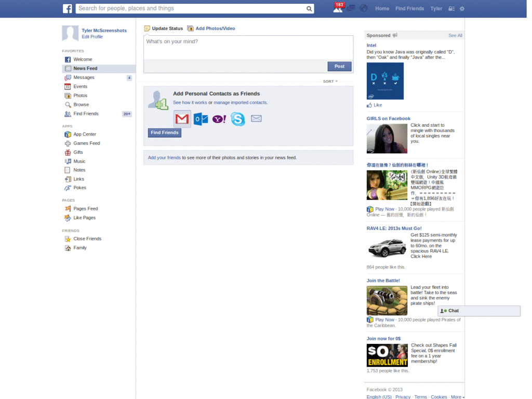Select Yahoo contact import icon
The width and height of the screenshot is (532, 399).
pos(219,119)
